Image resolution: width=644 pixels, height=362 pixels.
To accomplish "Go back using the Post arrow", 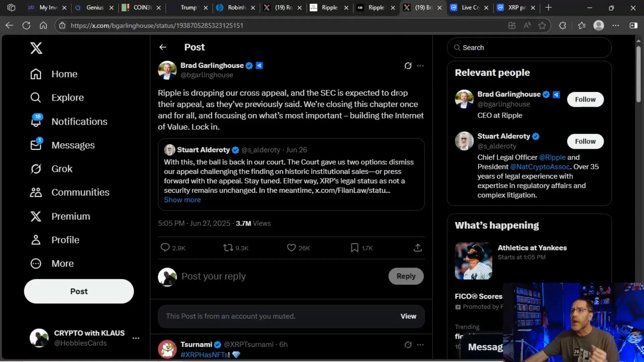I will (163, 47).
